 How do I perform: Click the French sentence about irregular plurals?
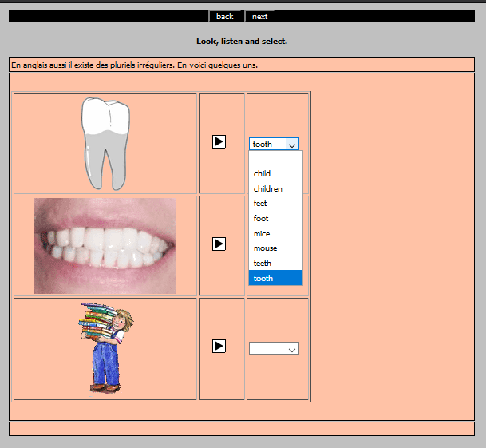pos(134,65)
